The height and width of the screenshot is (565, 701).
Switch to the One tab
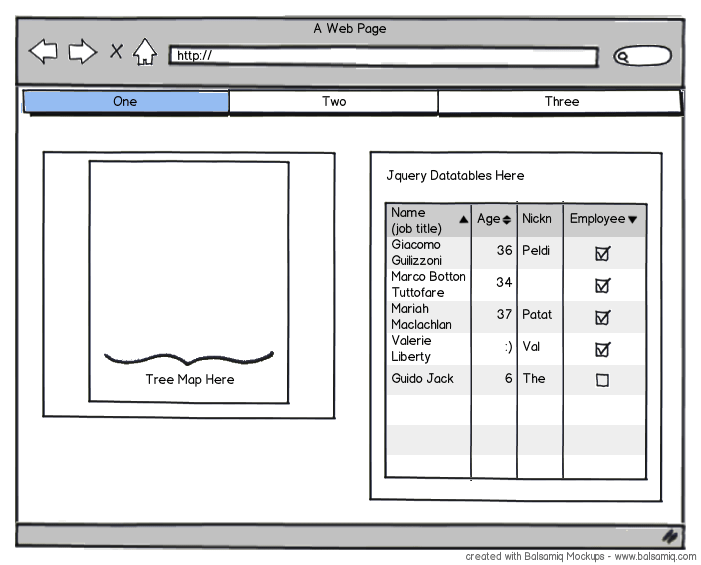click(126, 101)
